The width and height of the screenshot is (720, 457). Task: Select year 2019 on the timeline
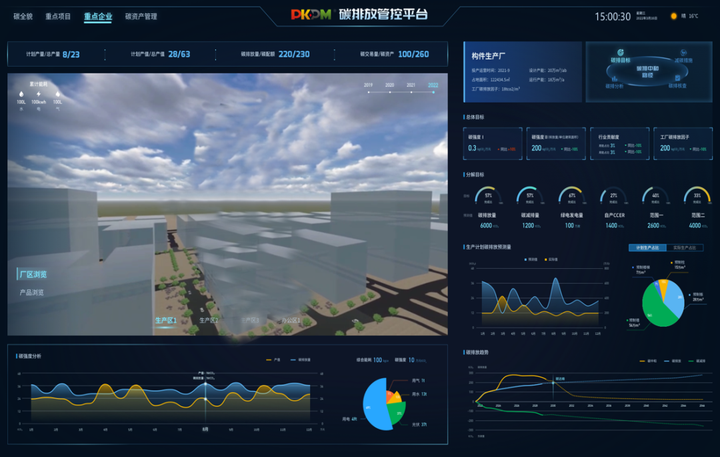pyautogui.click(x=368, y=85)
